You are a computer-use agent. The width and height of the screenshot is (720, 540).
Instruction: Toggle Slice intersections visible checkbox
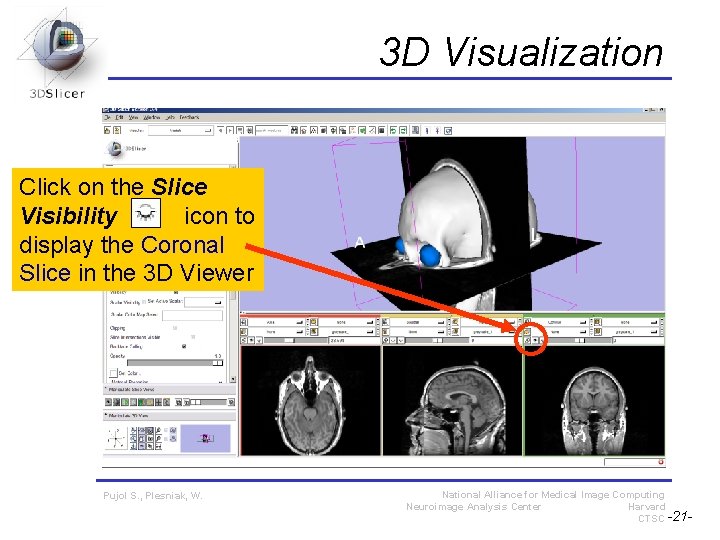(x=193, y=337)
